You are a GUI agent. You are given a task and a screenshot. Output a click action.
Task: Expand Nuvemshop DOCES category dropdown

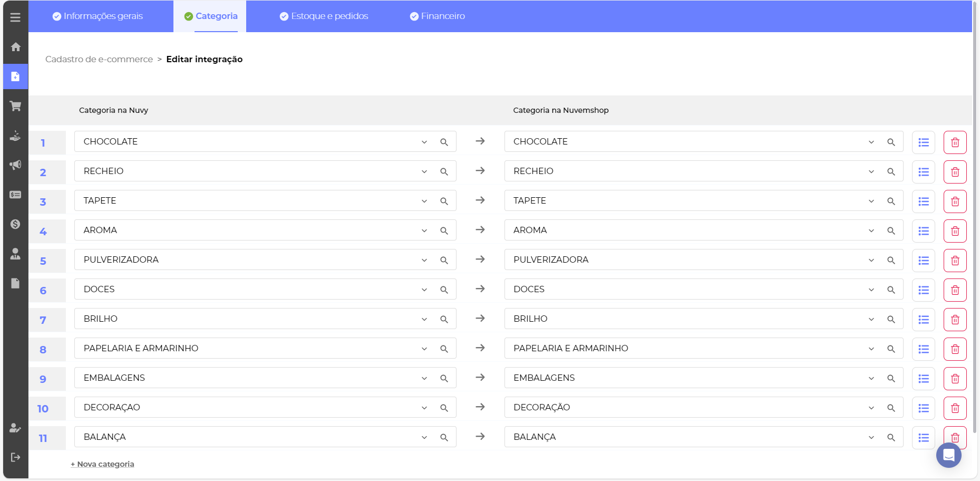pyautogui.click(x=871, y=290)
